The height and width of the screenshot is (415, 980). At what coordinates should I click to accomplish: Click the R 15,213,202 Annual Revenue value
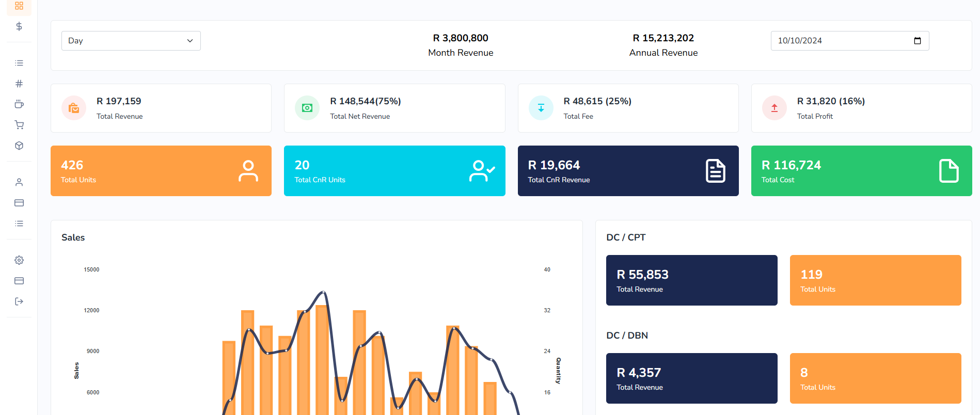coord(663,38)
